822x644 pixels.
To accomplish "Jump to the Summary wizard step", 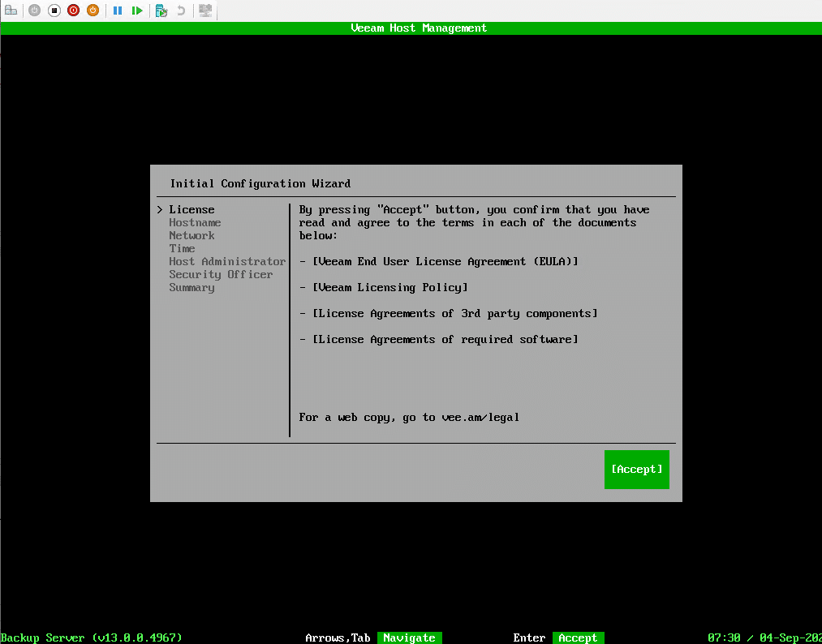I will [192, 287].
